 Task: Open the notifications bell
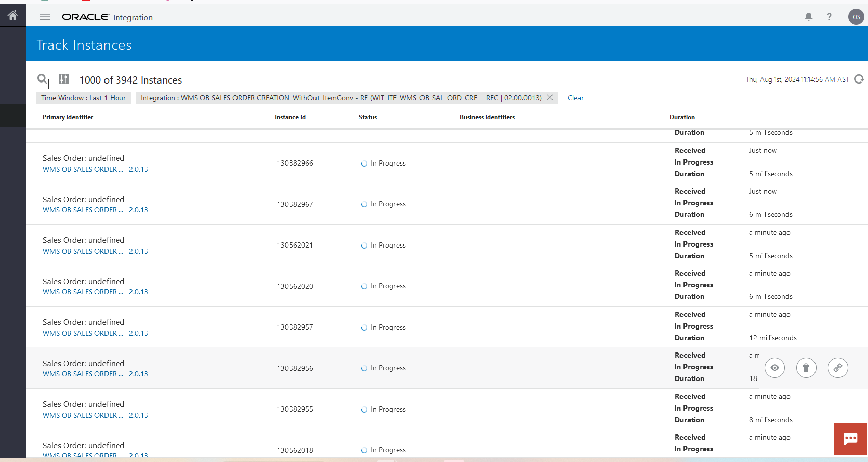[x=808, y=17]
